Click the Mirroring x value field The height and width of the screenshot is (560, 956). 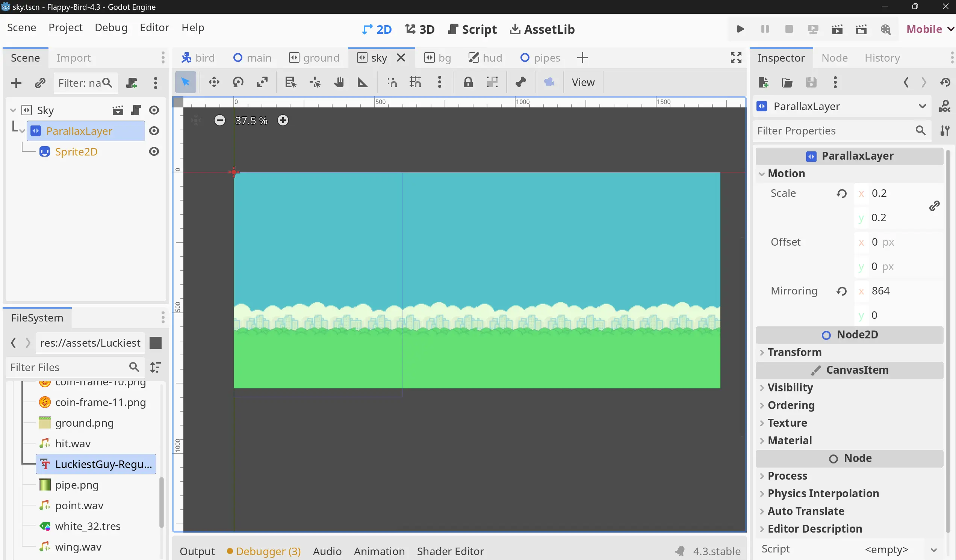[899, 291]
